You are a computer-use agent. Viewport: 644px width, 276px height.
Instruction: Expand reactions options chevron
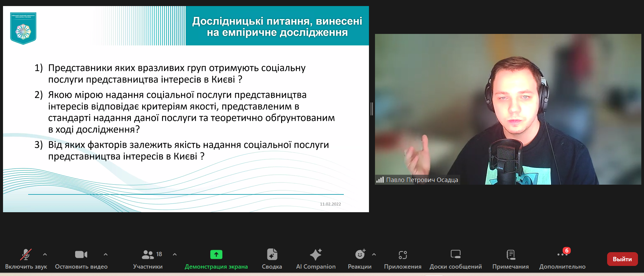374,255
